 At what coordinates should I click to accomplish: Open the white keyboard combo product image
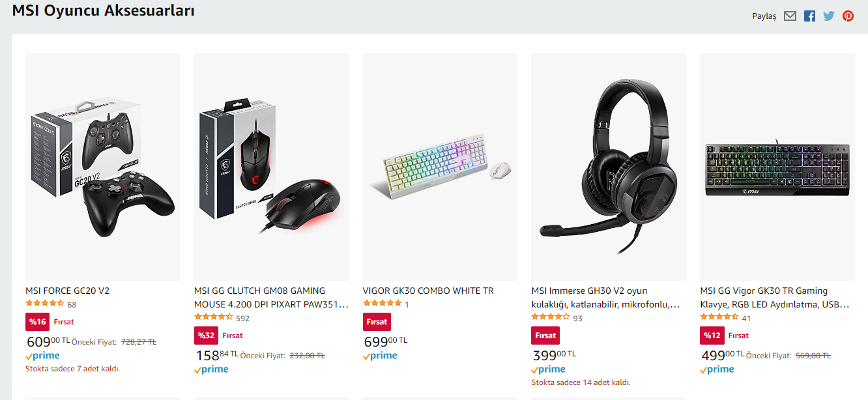tap(440, 167)
